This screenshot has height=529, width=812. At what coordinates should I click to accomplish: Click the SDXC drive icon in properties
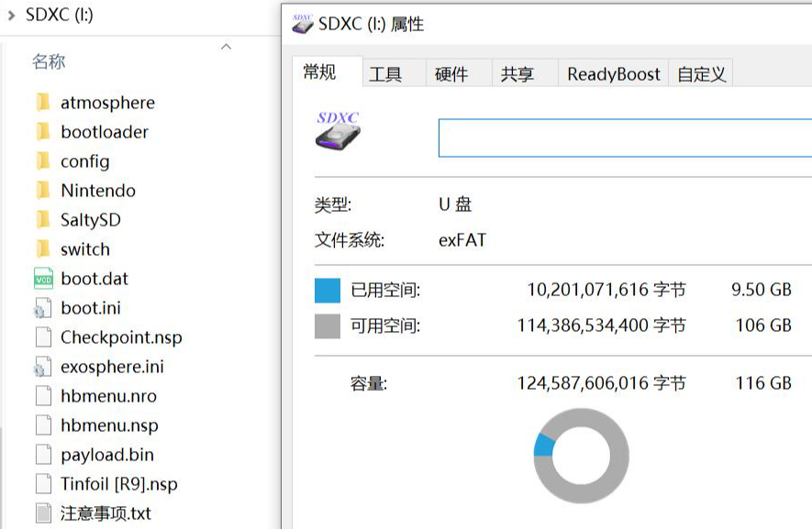pos(338,132)
